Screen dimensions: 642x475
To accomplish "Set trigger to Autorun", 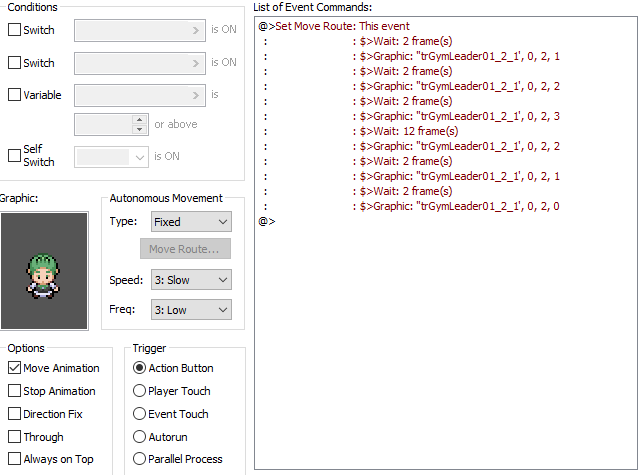I will pos(140,437).
